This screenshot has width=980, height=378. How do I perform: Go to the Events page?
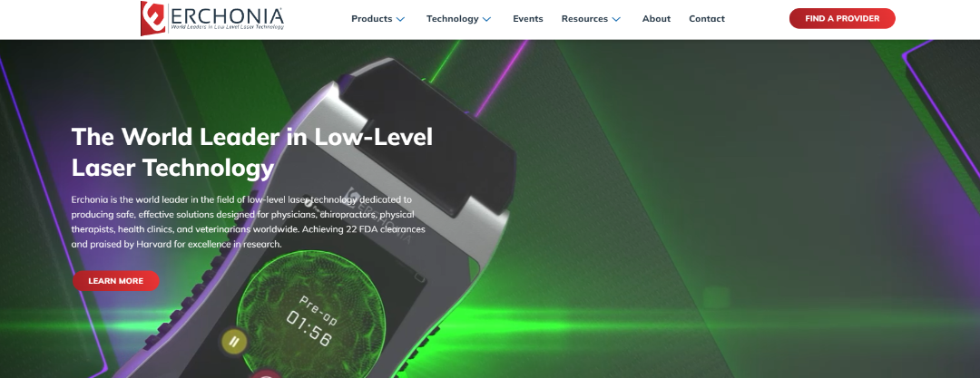(528, 19)
